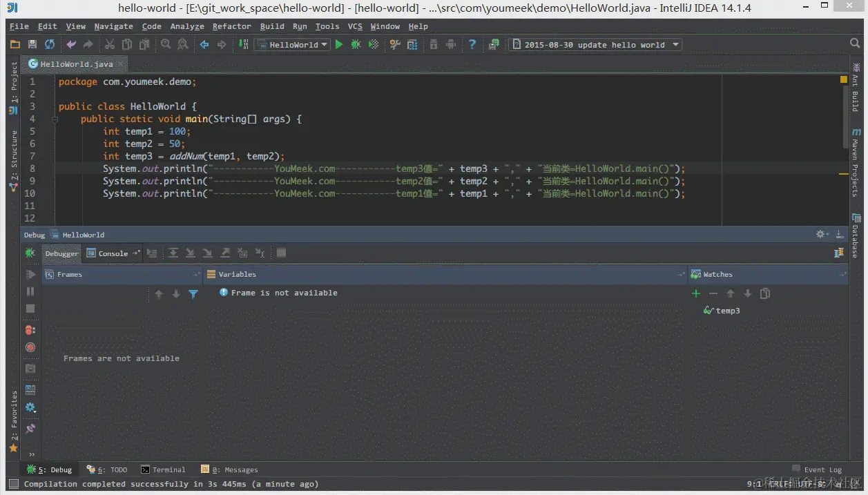
Task: Select the temp3 watch entry
Action: (x=727, y=311)
